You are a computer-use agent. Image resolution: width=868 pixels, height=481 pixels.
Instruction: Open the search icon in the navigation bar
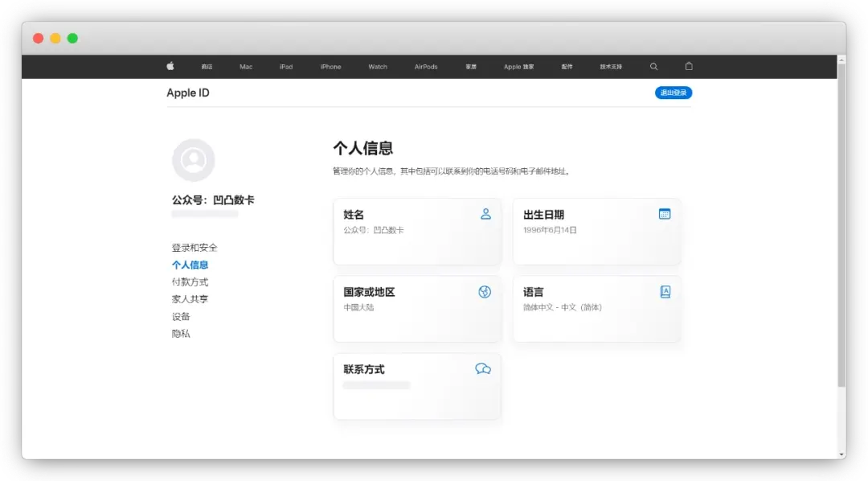[653, 67]
